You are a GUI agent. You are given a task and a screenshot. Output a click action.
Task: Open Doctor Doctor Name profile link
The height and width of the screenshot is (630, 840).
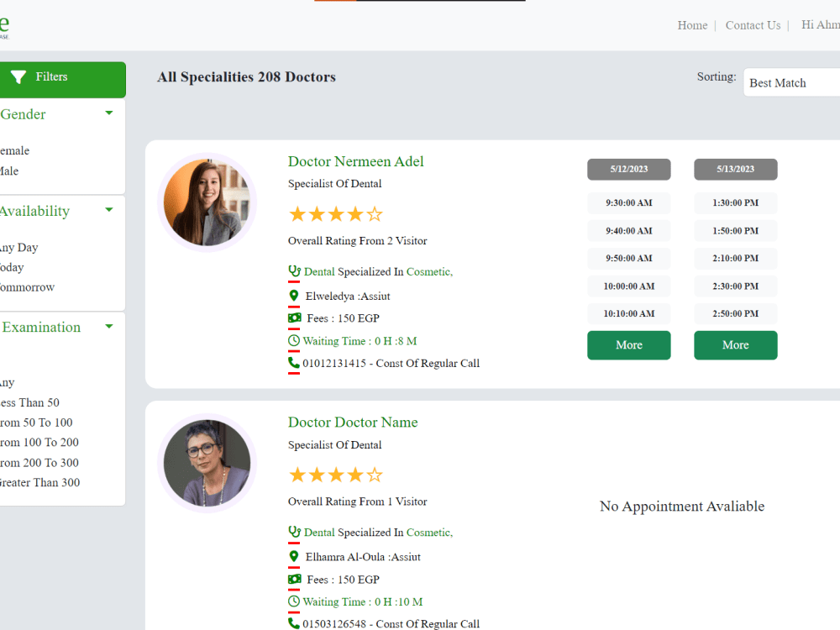[353, 423]
